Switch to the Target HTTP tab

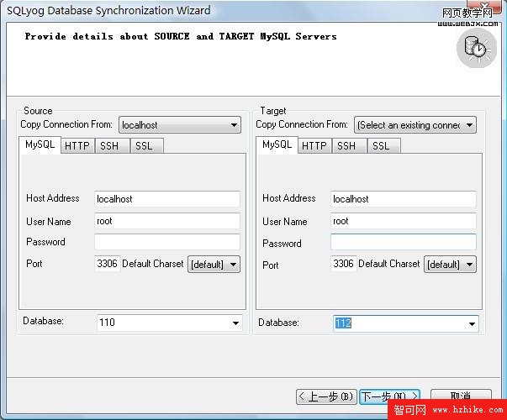coord(314,145)
